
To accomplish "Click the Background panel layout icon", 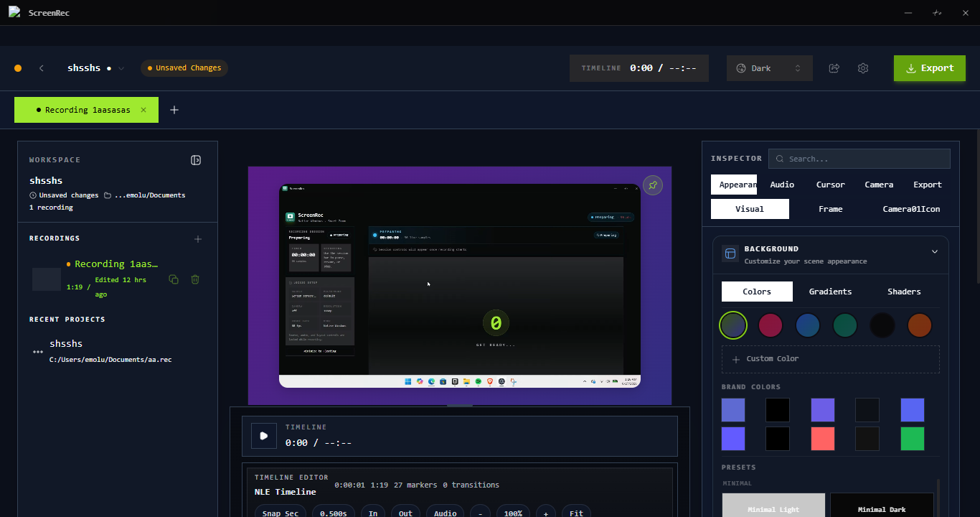I will (x=730, y=253).
